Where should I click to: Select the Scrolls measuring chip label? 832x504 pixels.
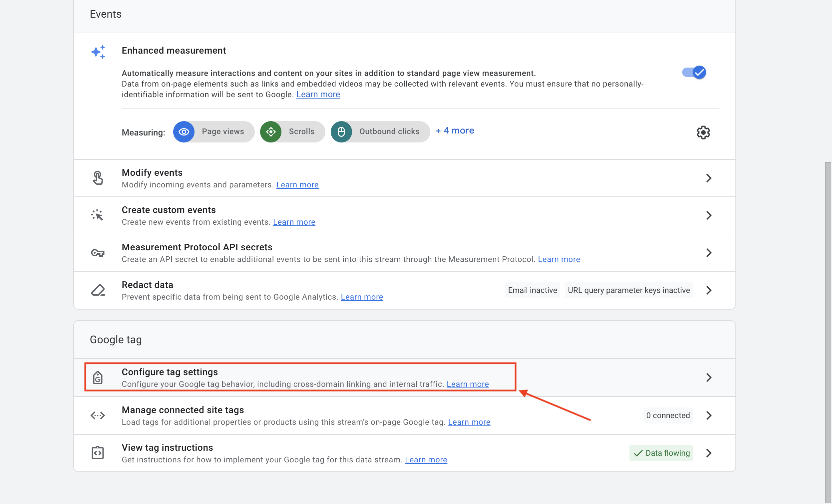[x=301, y=131]
